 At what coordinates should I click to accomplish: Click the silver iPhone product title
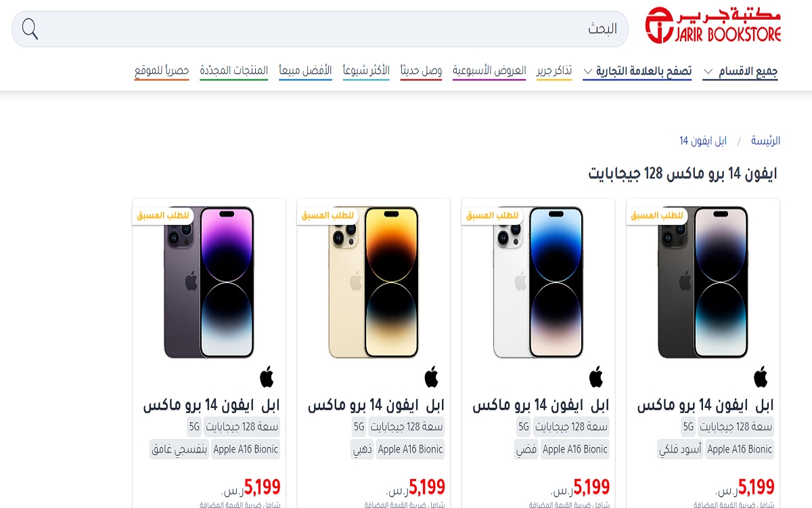click(x=541, y=405)
